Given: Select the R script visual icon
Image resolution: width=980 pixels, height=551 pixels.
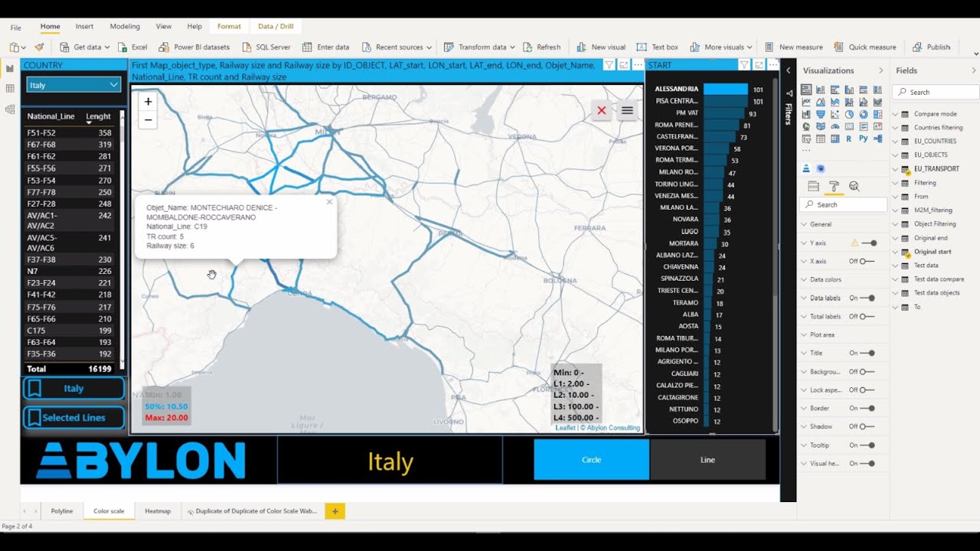Looking at the screenshot, I should (x=849, y=139).
